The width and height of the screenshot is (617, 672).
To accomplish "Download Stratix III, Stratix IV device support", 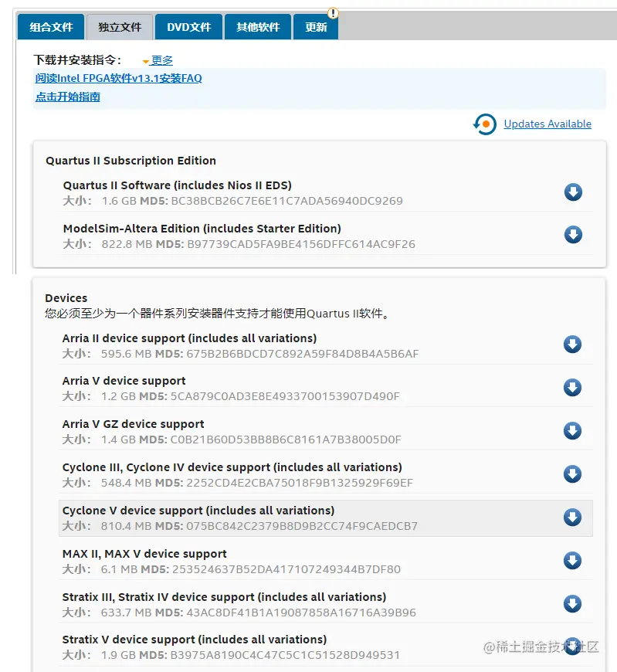I will (572, 604).
